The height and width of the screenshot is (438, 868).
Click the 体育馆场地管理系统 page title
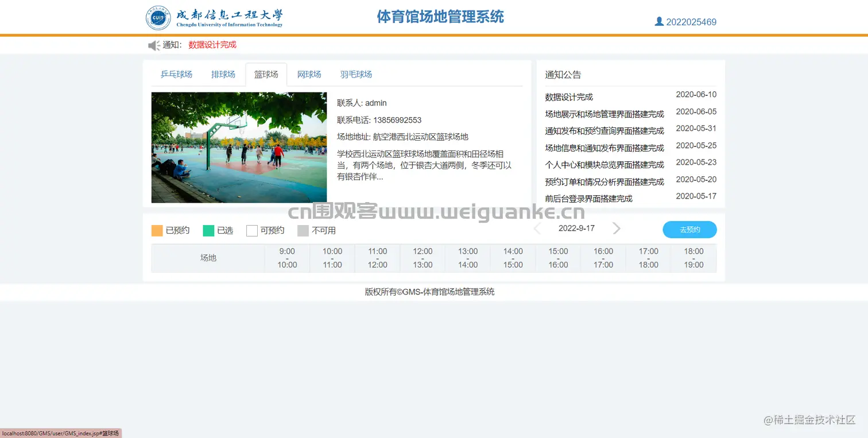pyautogui.click(x=440, y=17)
